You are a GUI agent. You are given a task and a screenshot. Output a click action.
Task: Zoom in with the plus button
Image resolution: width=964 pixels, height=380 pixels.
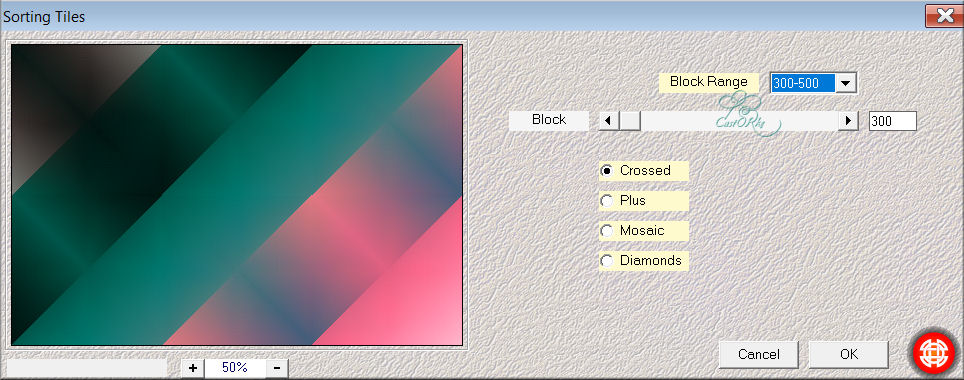(193, 368)
